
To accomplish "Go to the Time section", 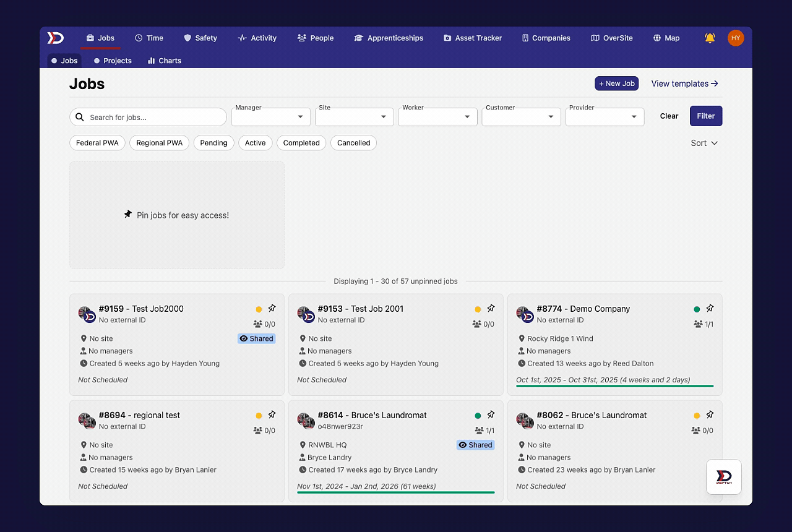I will tap(149, 38).
